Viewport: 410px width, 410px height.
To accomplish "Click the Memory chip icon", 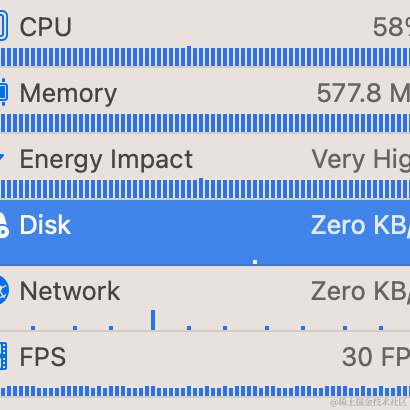I will pyautogui.click(x=3, y=92).
